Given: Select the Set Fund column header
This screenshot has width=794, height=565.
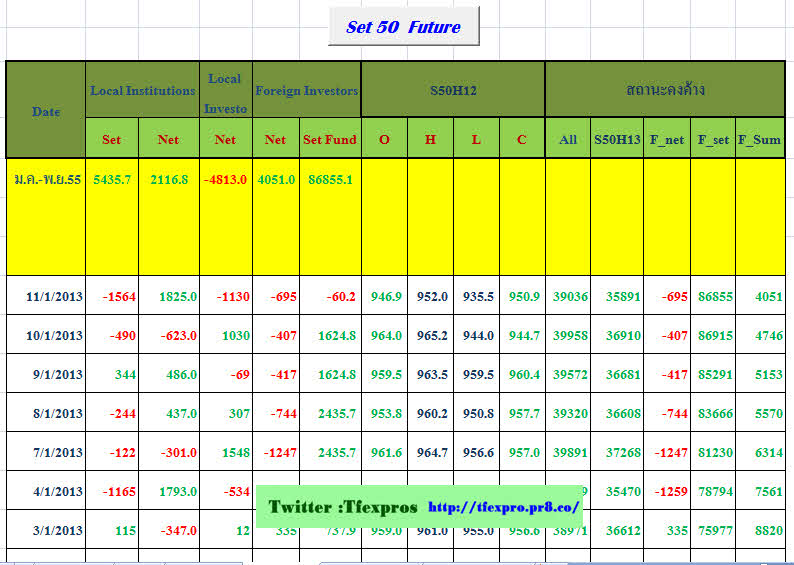Looking at the screenshot, I should point(329,140).
